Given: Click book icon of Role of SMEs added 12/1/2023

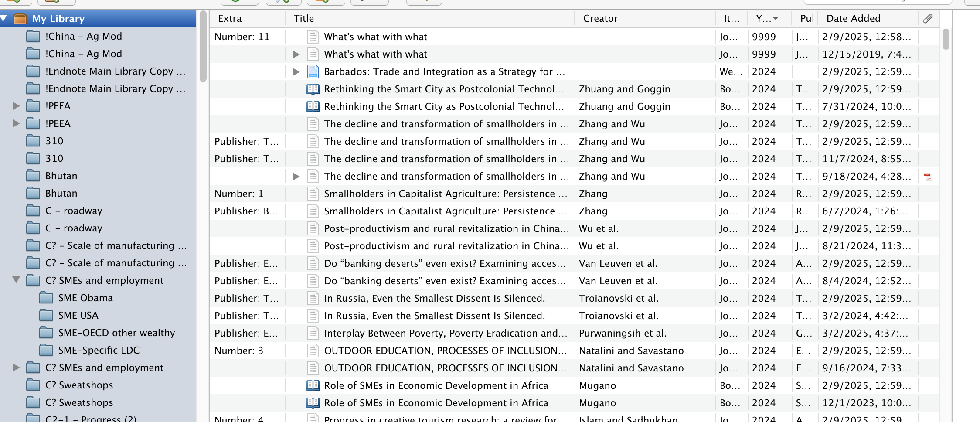Looking at the screenshot, I should [x=313, y=403].
